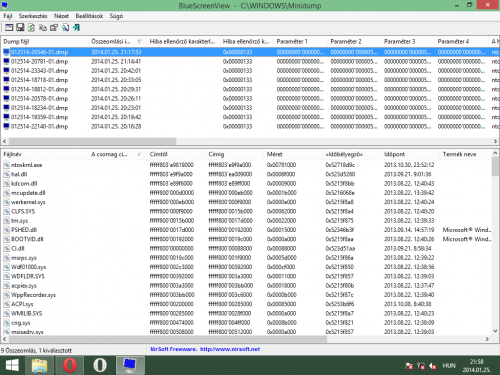Open the Advanced Options toolbar icon
The width and height of the screenshot is (500, 375).
(9, 28)
